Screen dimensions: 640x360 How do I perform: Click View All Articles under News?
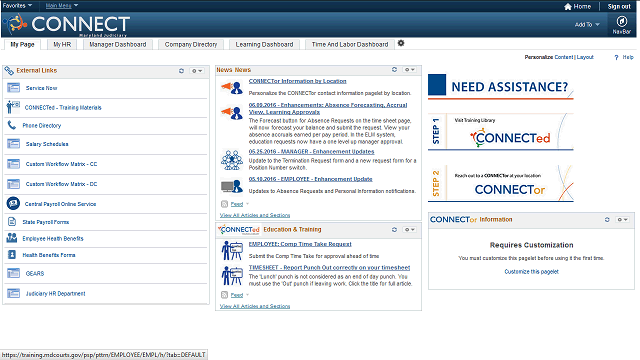[255, 215]
